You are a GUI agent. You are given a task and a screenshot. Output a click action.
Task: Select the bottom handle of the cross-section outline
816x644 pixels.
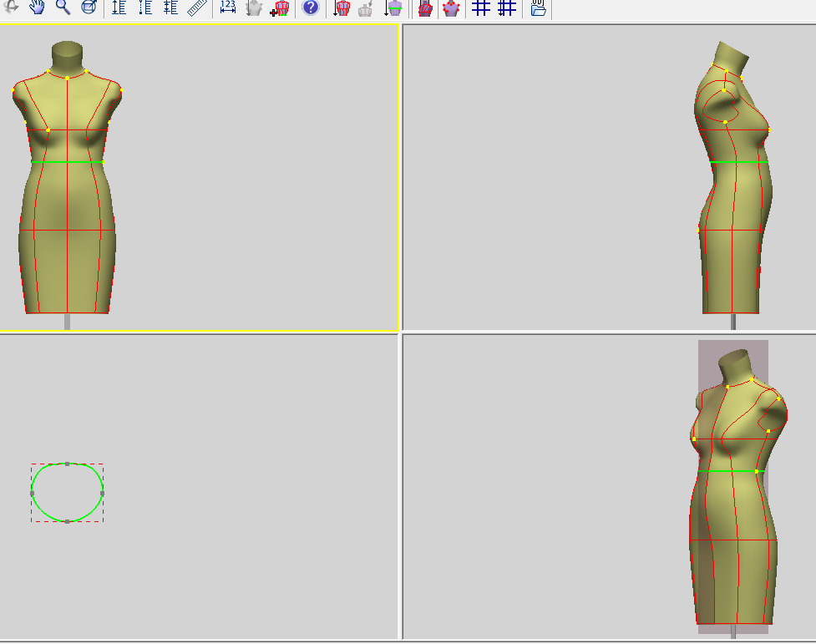coord(67,521)
